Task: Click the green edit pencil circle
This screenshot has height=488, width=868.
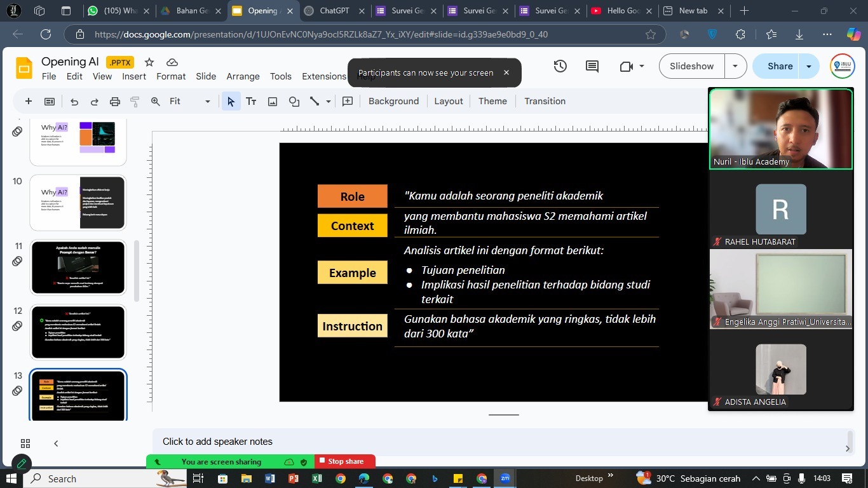Action: pyautogui.click(x=21, y=464)
